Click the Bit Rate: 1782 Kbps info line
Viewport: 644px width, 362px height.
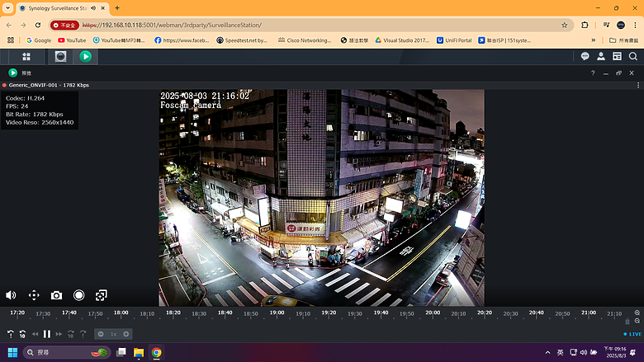[35, 115]
